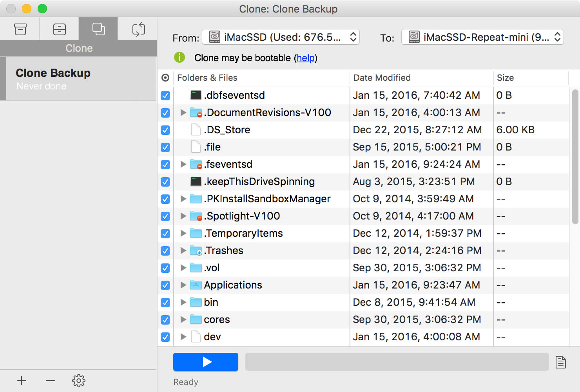Screen dimensions: 580x392
Task: Start the clone with play button
Action: pos(206,362)
